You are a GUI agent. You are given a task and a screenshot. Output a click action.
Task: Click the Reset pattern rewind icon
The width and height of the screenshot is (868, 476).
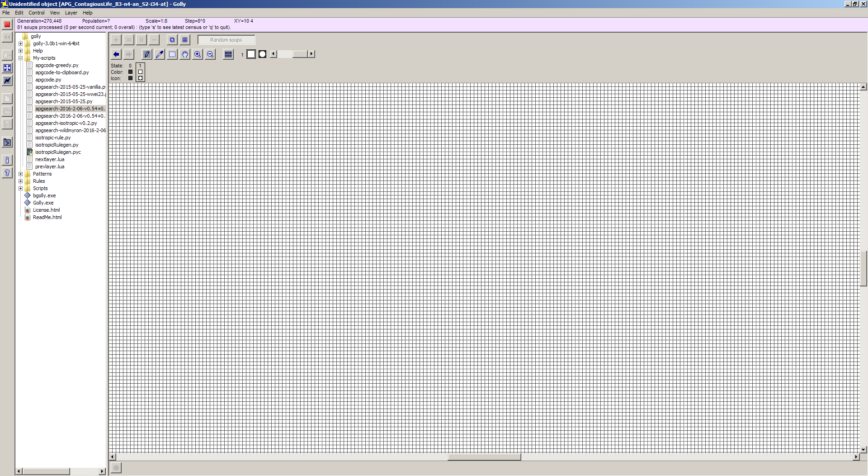coord(7,37)
